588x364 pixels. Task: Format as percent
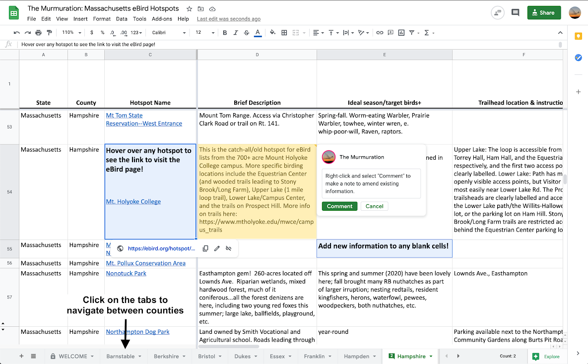(102, 33)
